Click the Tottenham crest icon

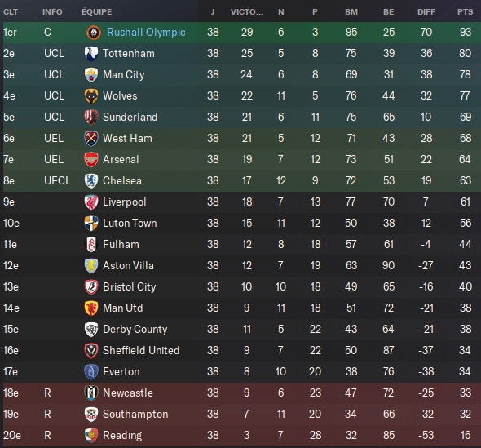tap(91, 53)
